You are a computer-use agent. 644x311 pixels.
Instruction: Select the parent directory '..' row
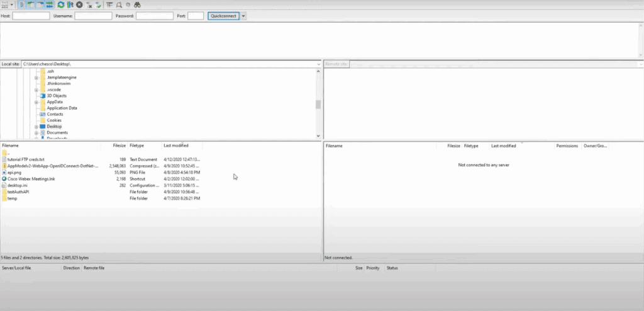click(101, 152)
